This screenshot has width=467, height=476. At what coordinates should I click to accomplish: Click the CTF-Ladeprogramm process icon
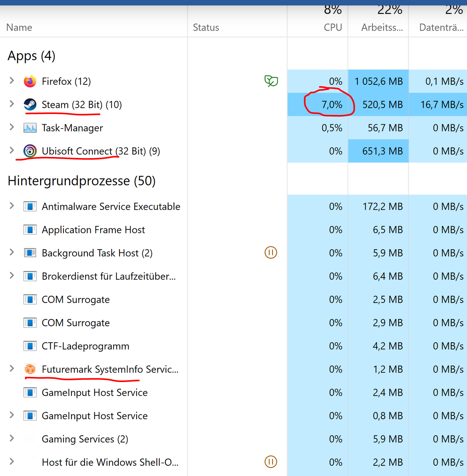30,346
